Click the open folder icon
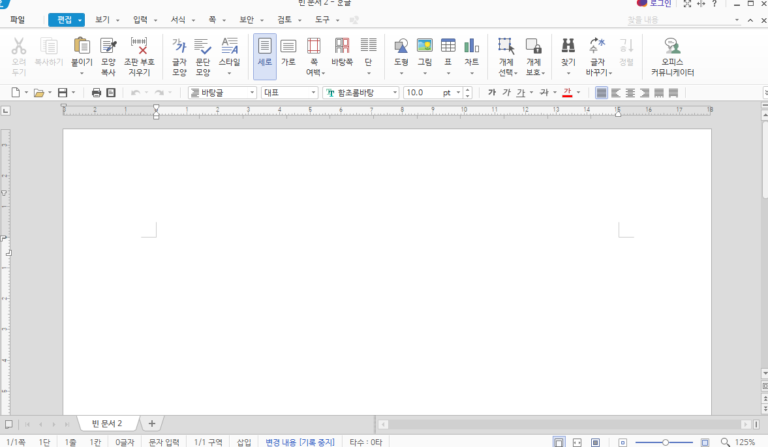The image size is (768, 447). coord(39,93)
